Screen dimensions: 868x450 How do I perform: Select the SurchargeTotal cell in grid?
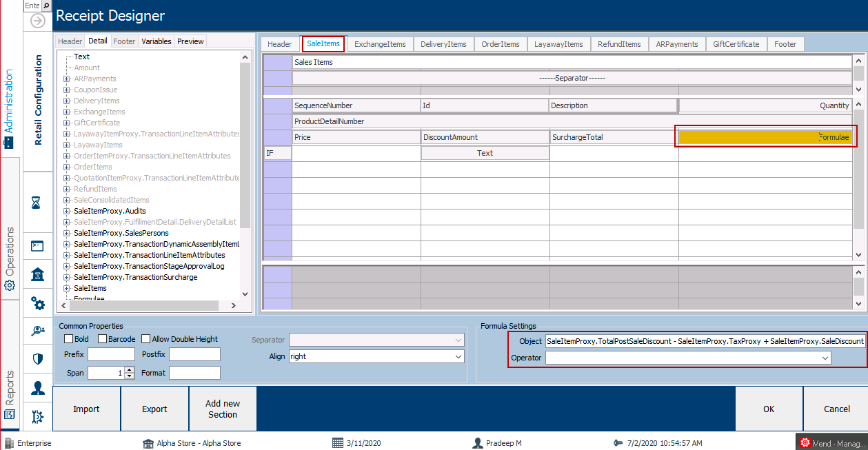point(614,137)
